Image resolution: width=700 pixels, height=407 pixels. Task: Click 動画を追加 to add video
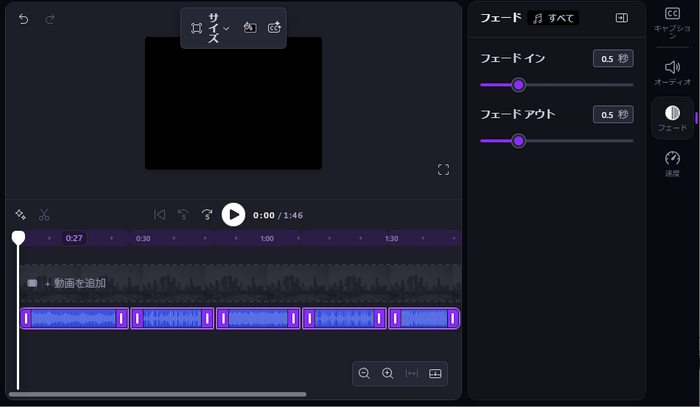point(74,283)
